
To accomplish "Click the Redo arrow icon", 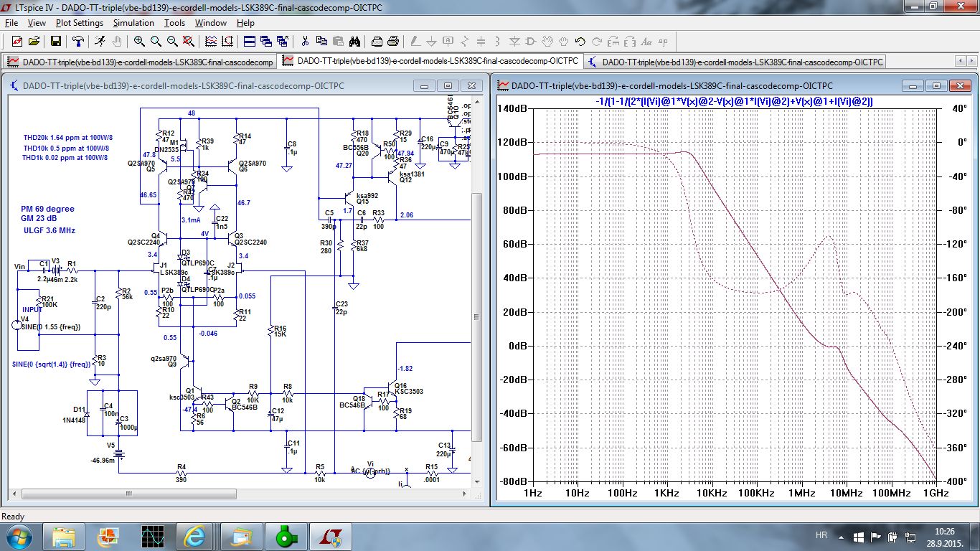I will click(x=597, y=42).
